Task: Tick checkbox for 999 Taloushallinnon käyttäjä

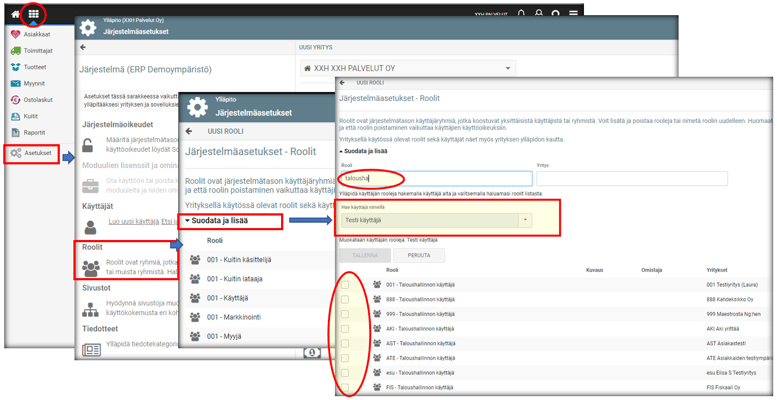Action: [345, 314]
